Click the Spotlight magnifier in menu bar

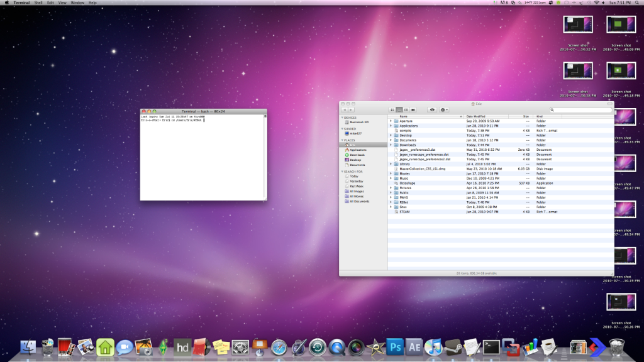click(638, 3)
